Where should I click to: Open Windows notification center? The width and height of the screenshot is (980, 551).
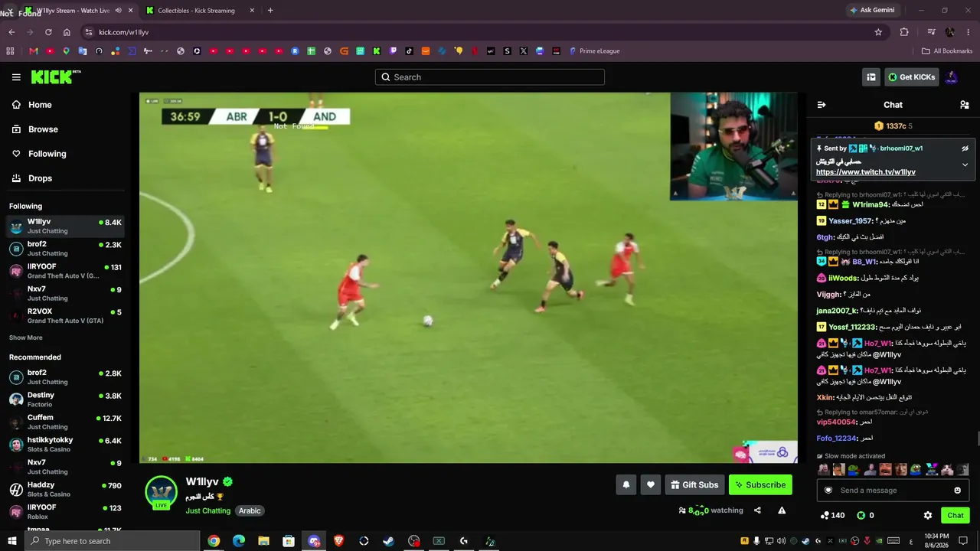tap(962, 541)
